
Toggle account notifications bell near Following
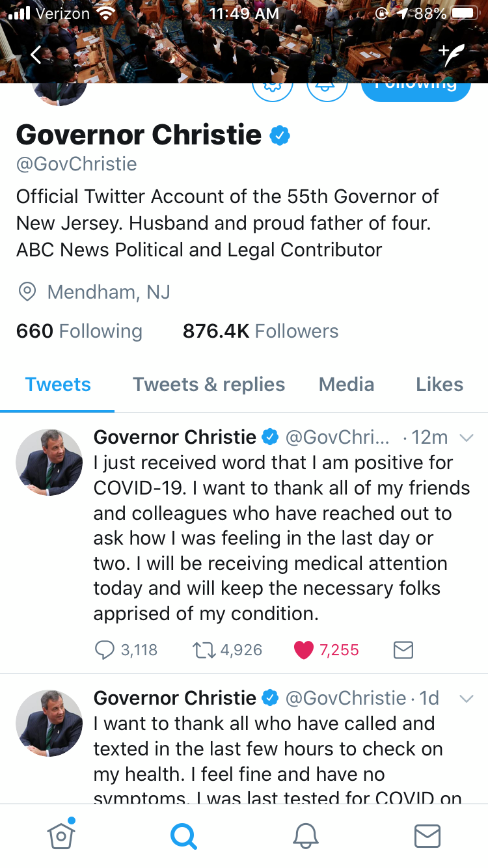327,90
